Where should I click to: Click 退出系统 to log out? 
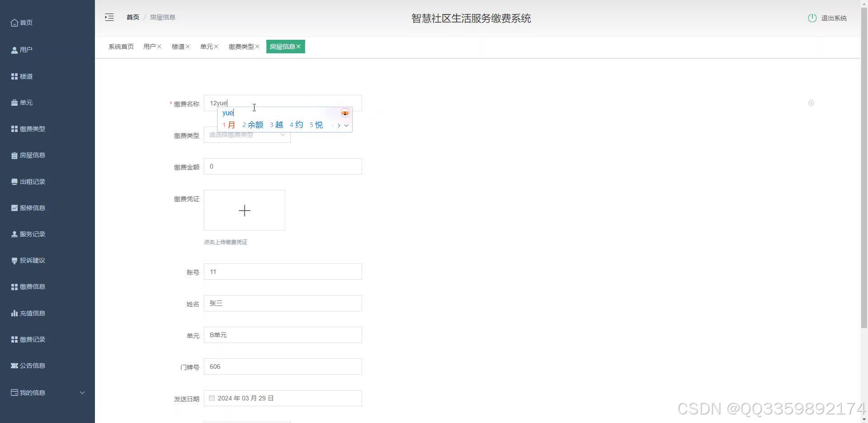(834, 18)
